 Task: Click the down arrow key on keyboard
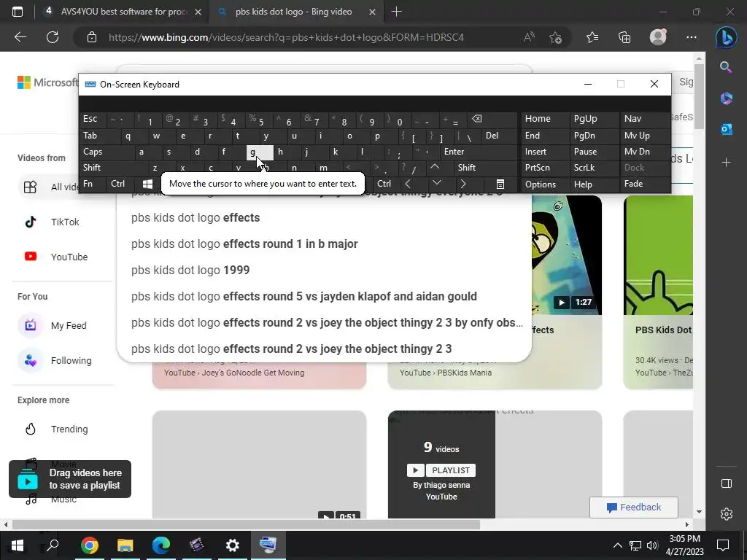(x=436, y=184)
